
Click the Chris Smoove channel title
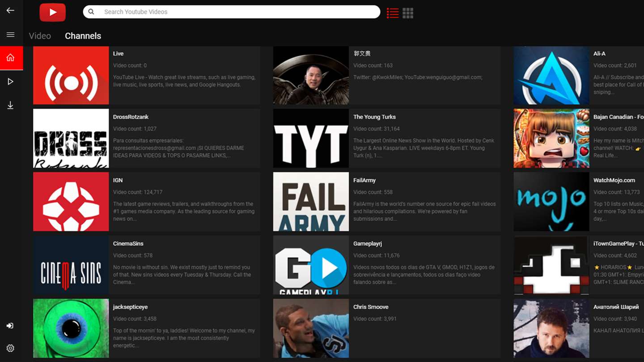[371, 307]
